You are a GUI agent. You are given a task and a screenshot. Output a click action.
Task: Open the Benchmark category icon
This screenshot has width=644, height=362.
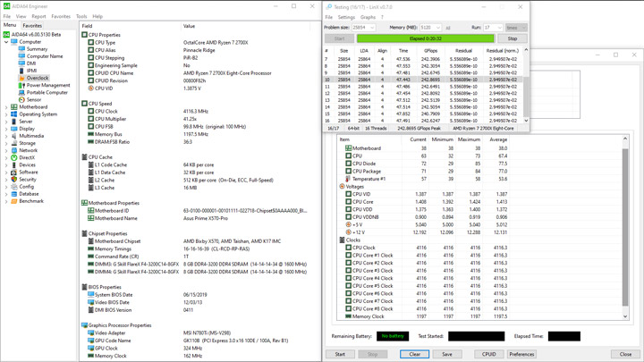14,201
